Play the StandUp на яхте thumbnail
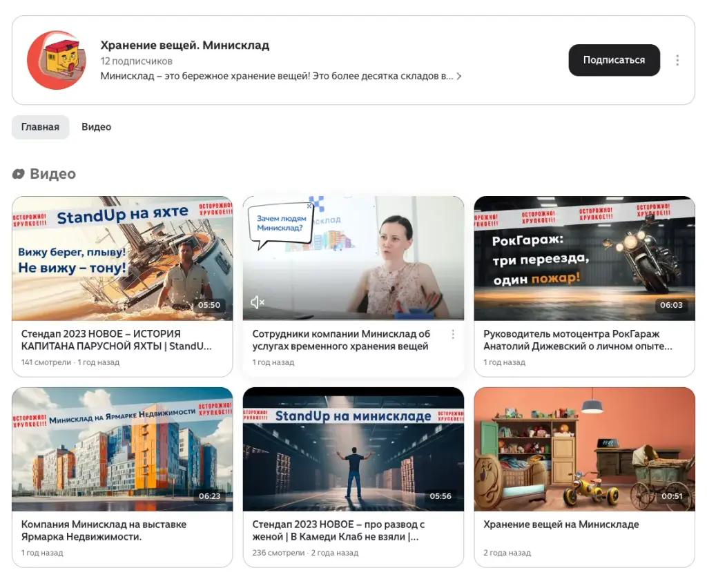 122,258
